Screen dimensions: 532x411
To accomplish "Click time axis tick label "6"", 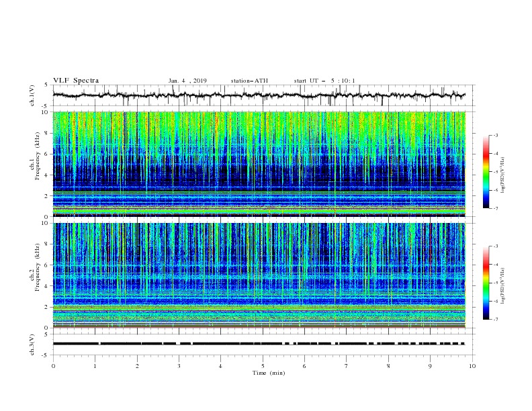I will pyautogui.click(x=304, y=366).
